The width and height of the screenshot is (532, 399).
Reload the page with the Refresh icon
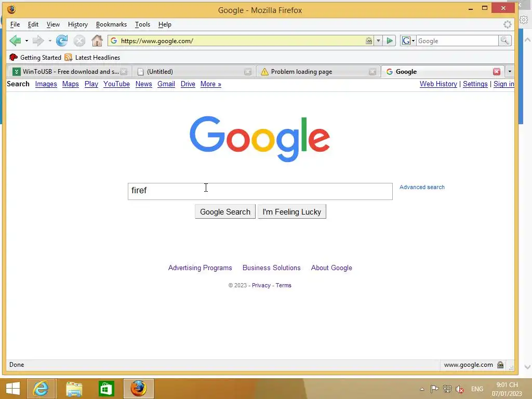[x=62, y=41]
